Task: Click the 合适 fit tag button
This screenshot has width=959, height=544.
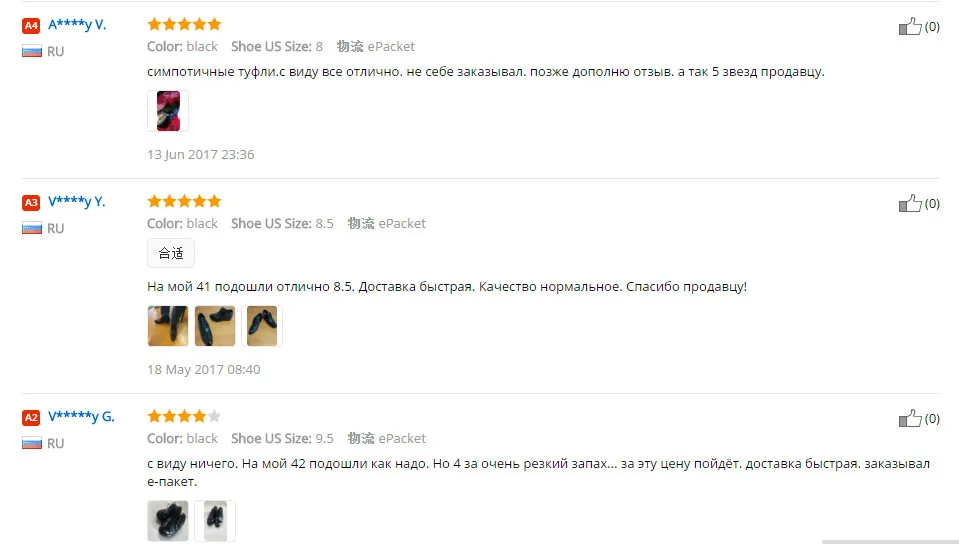Action: pyautogui.click(x=171, y=253)
